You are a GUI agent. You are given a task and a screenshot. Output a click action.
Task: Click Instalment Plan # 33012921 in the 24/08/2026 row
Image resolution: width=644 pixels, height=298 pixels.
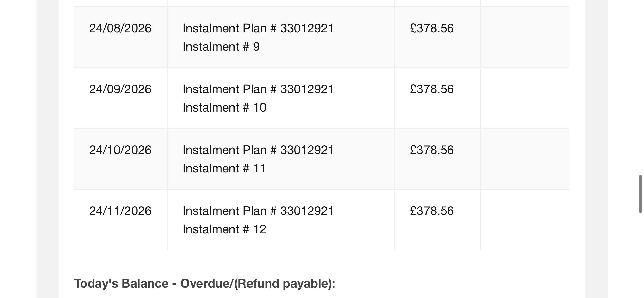[x=258, y=28]
